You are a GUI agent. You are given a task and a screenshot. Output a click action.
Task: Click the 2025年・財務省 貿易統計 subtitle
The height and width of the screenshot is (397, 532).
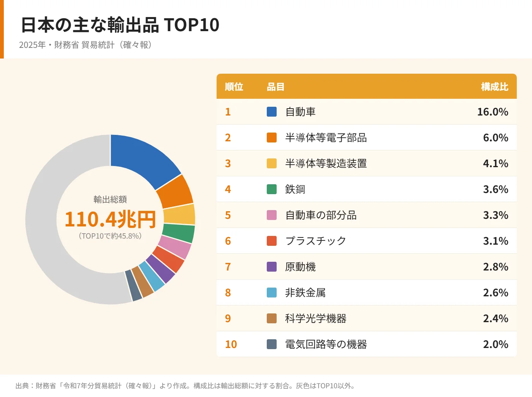(87, 45)
